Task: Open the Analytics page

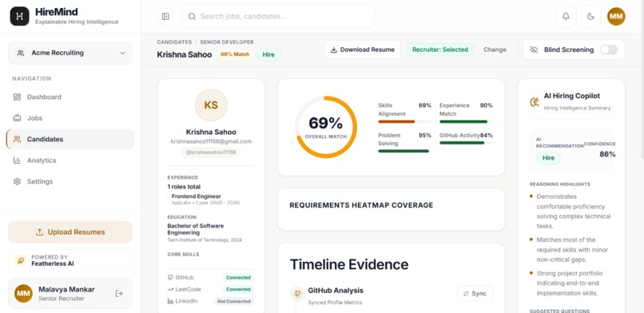Action: [70, 160]
